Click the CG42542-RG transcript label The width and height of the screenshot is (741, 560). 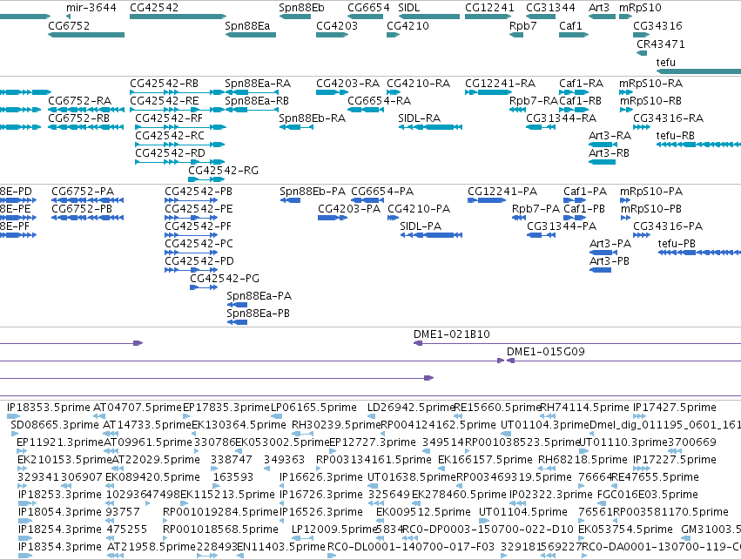click(224, 170)
